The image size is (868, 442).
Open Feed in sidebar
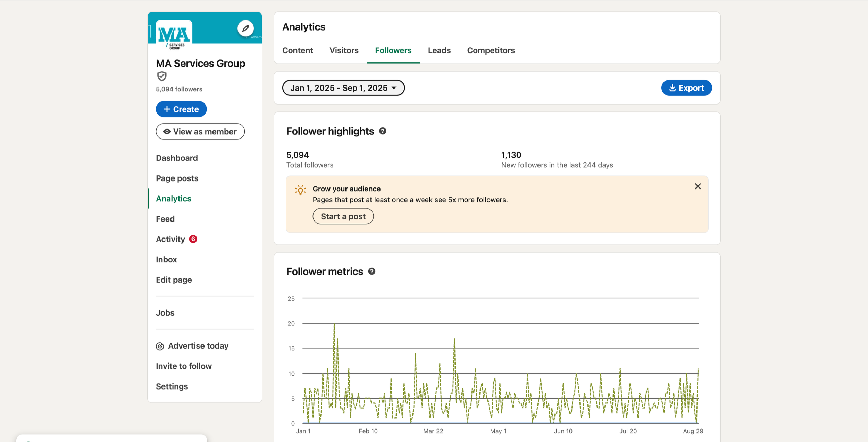pos(165,219)
